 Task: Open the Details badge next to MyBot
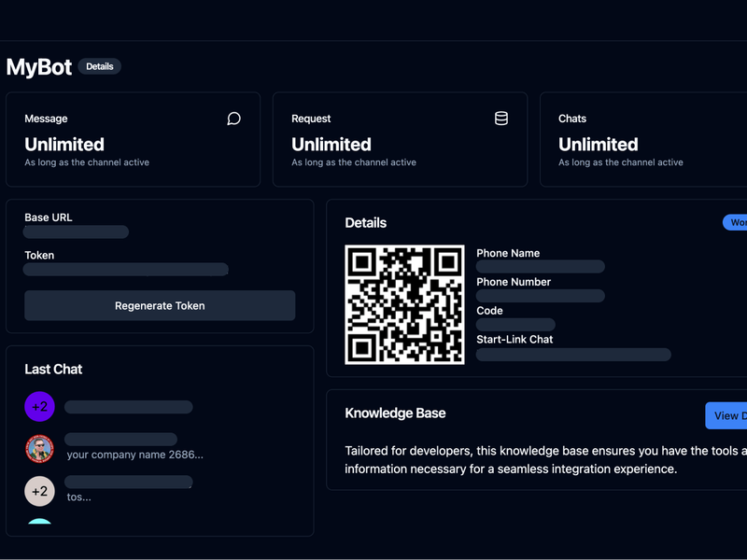tap(100, 66)
